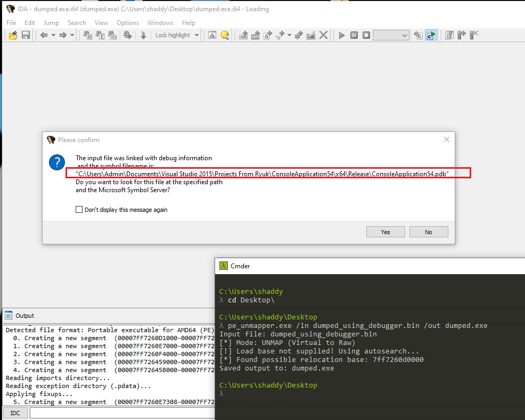Click the Output panel title
The height and width of the screenshot is (420, 525).
coord(24,316)
